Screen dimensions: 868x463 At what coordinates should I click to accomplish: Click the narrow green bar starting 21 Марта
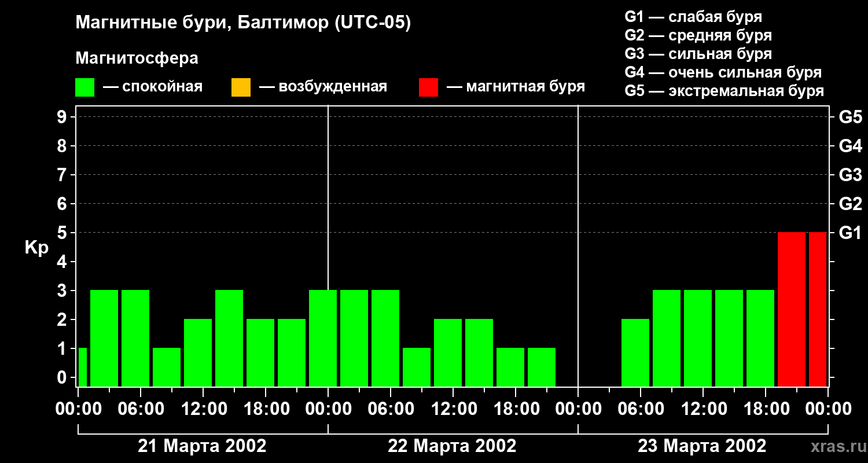[x=82, y=367]
